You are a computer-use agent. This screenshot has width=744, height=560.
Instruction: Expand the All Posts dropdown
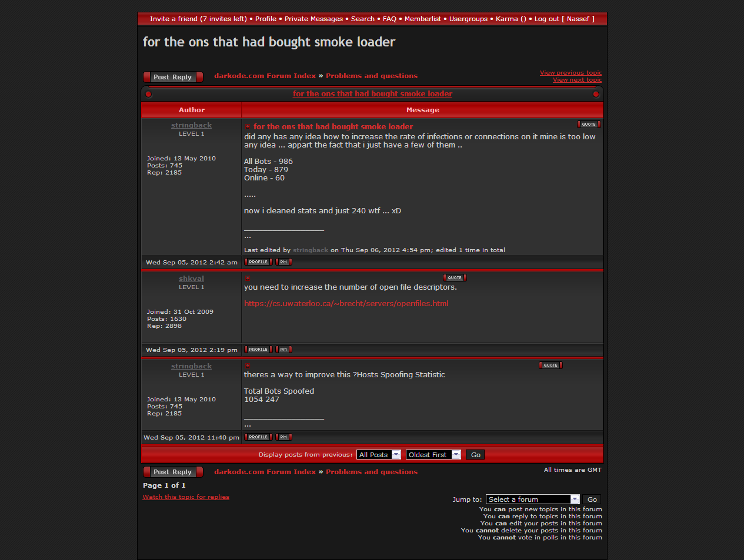point(379,455)
